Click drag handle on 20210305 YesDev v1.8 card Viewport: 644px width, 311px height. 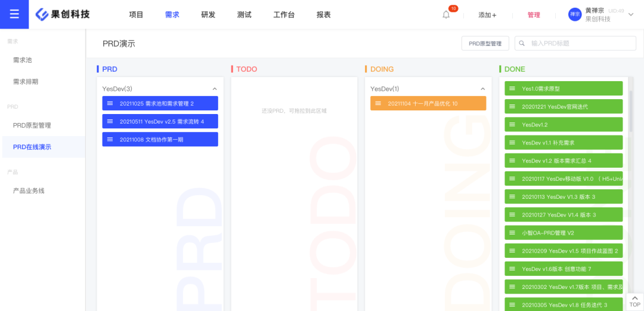coord(512,305)
